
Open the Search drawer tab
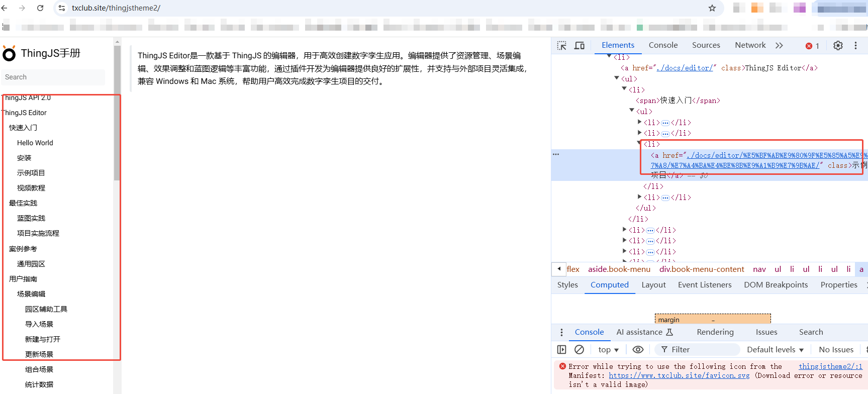pyautogui.click(x=811, y=332)
